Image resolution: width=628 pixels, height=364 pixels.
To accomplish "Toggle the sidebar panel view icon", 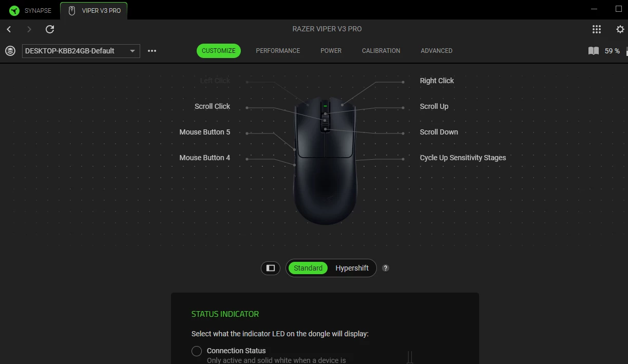I will pos(271,268).
